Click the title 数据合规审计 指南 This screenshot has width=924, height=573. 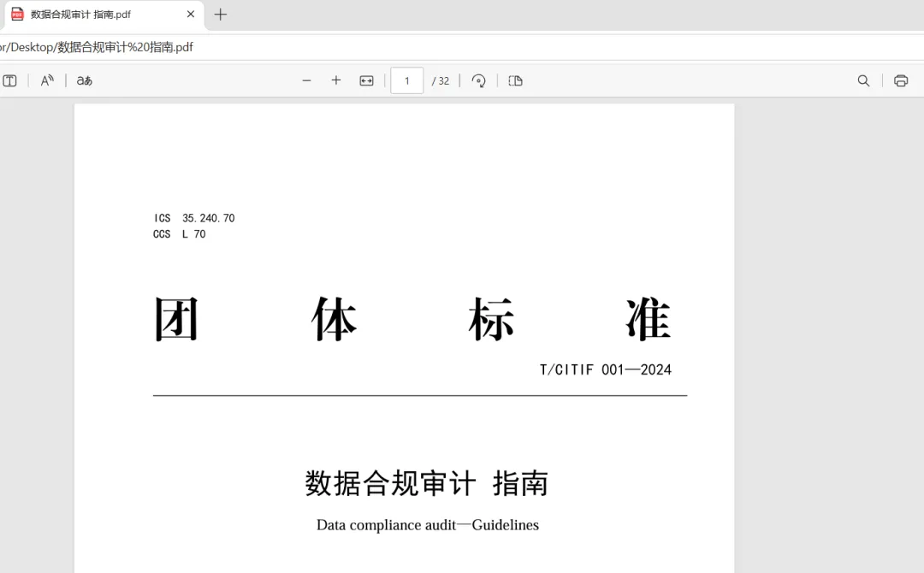[x=427, y=483]
